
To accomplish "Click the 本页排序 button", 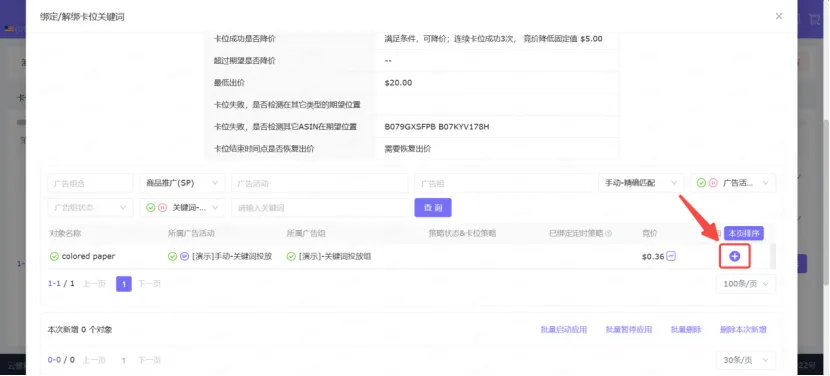I will [744, 234].
